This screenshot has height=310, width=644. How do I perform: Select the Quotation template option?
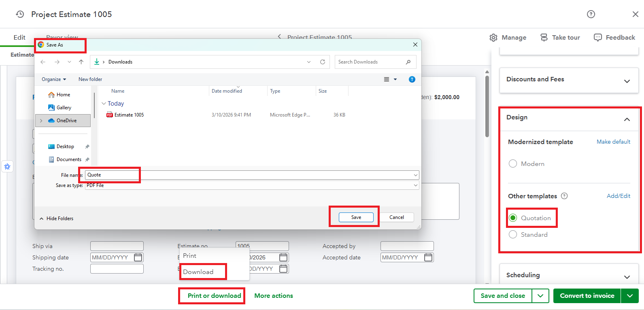(513, 218)
